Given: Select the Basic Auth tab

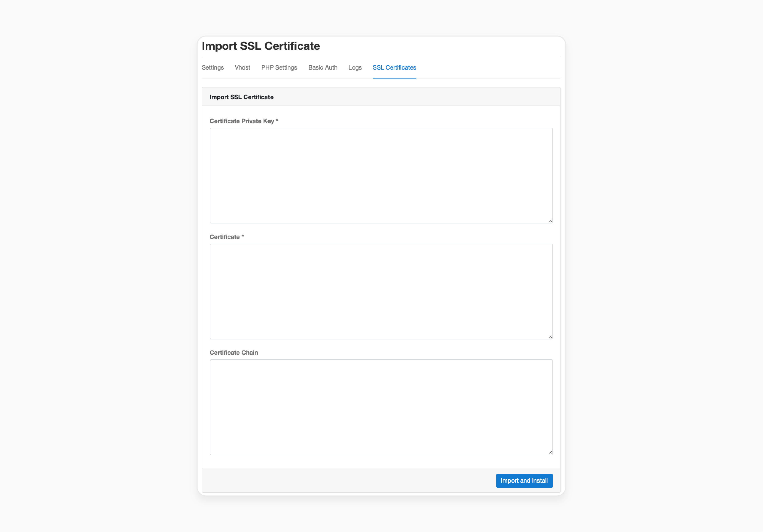Looking at the screenshot, I should (x=323, y=67).
